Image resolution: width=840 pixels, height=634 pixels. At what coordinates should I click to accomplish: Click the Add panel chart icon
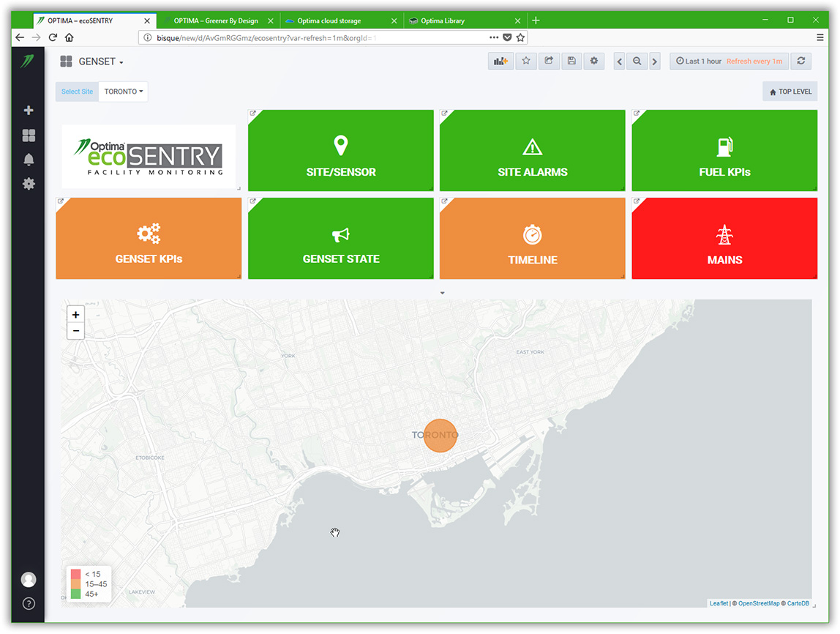501,61
